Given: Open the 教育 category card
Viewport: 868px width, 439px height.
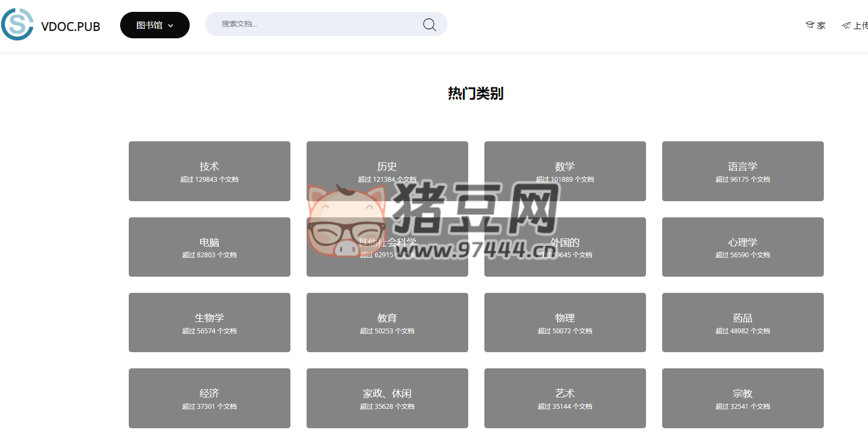Looking at the screenshot, I should click(387, 323).
